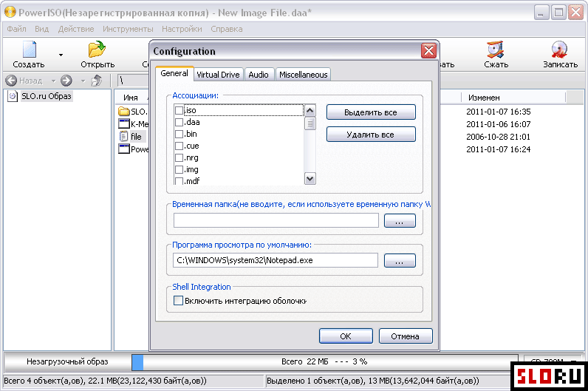The width and height of the screenshot is (588, 391).
Task: Click the default viewer path field
Action: click(x=276, y=260)
